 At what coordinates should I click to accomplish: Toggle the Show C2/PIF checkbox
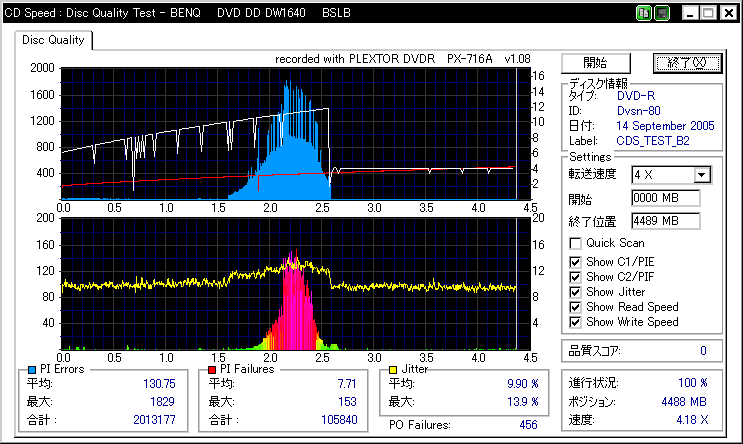point(575,277)
